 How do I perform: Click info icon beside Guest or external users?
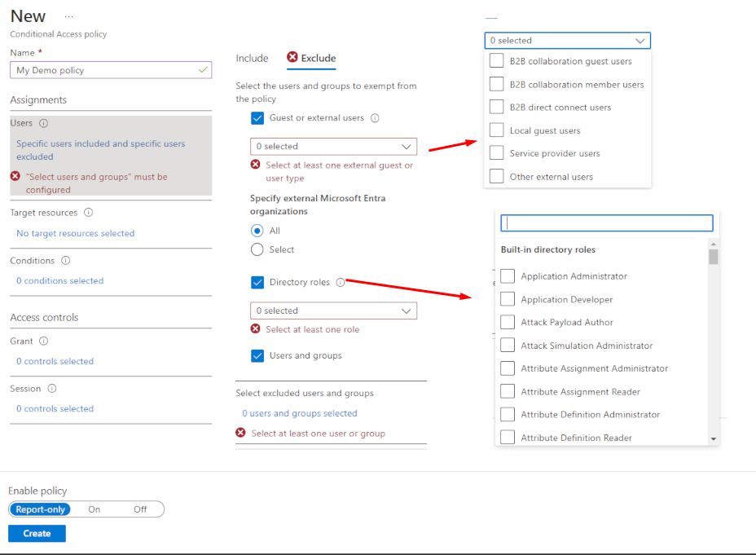[375, 118]
